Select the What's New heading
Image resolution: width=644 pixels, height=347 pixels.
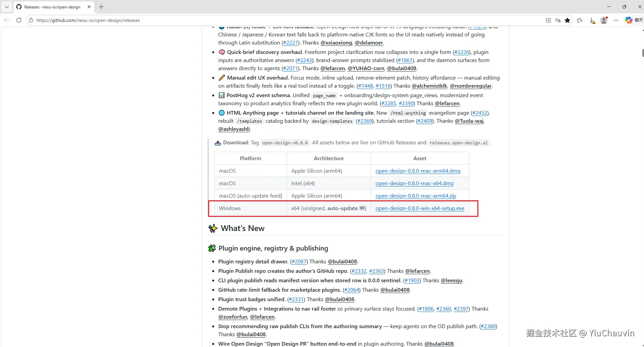click(243, 228)
